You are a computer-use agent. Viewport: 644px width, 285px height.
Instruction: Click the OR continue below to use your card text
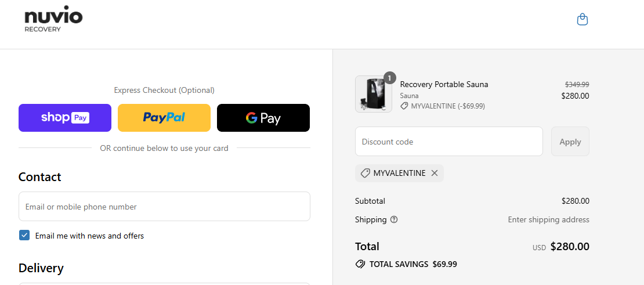point(164,148)
